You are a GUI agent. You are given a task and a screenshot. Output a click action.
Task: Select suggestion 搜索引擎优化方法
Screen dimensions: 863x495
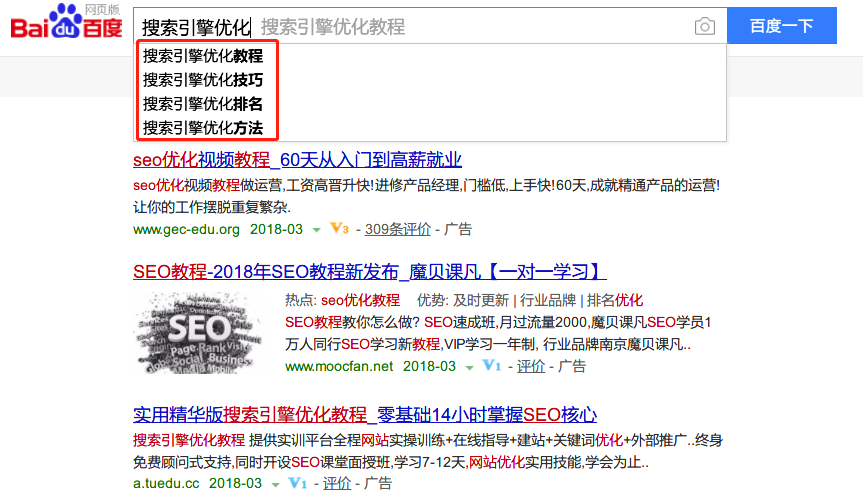[203, 128]
